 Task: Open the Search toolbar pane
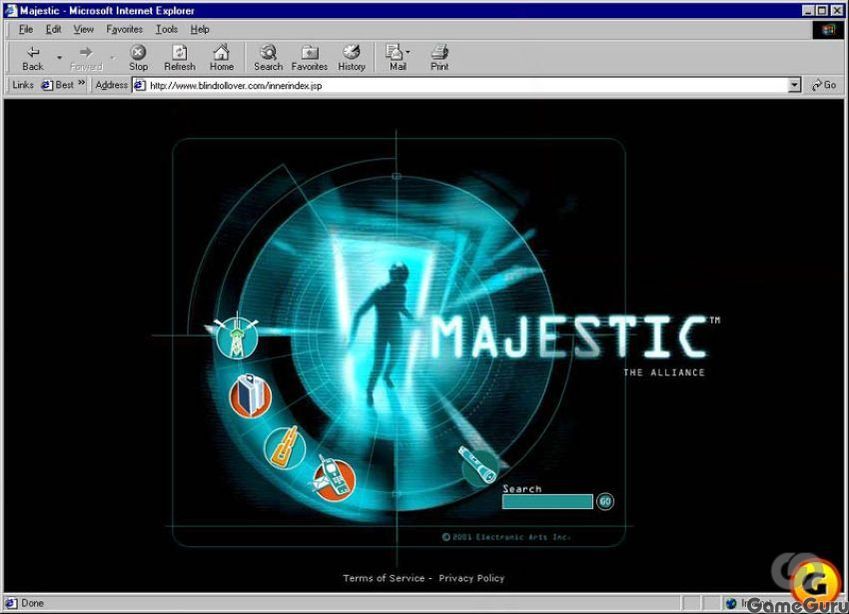(x=268, y=58)
